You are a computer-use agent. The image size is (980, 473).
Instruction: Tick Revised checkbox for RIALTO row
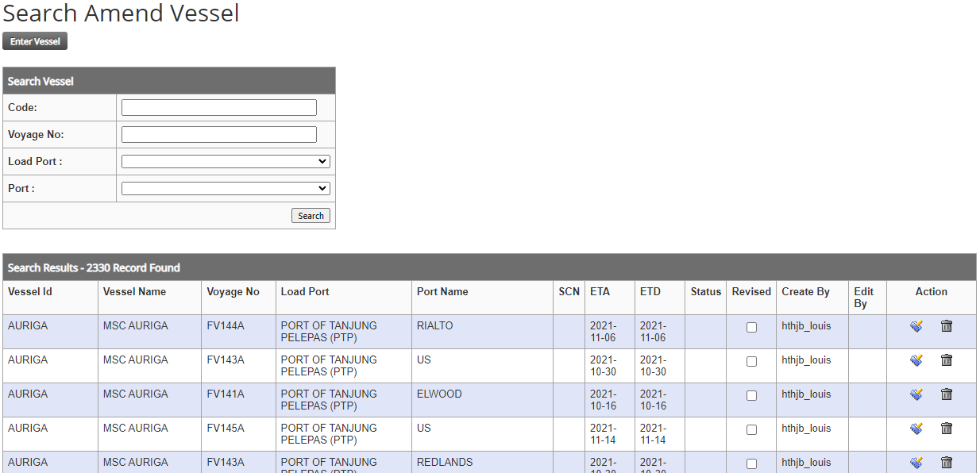tap(751, 328)
